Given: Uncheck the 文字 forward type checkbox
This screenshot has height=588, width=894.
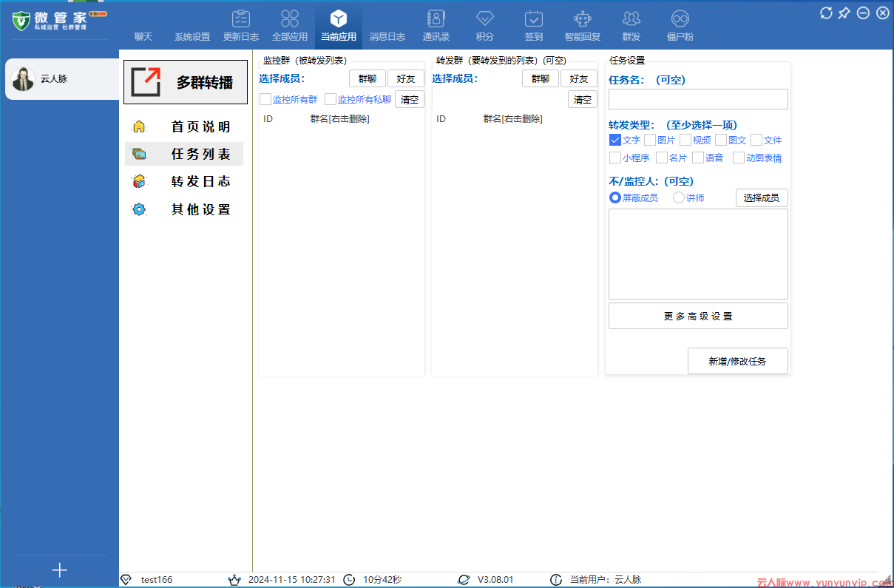Looking at the screenshot, I should click(x=614, y=140).
